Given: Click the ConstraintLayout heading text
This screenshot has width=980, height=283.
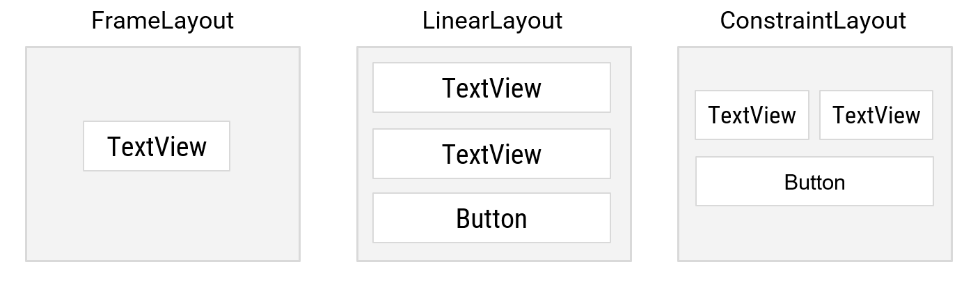Looking at the screenshot, I should point(813,21).
